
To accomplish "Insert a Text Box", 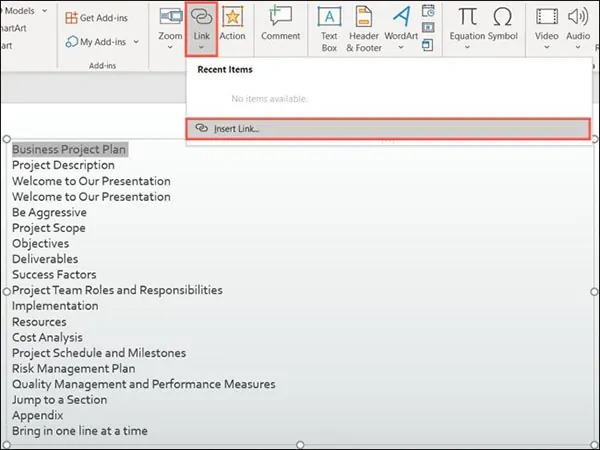I will [x=329, y=29].
